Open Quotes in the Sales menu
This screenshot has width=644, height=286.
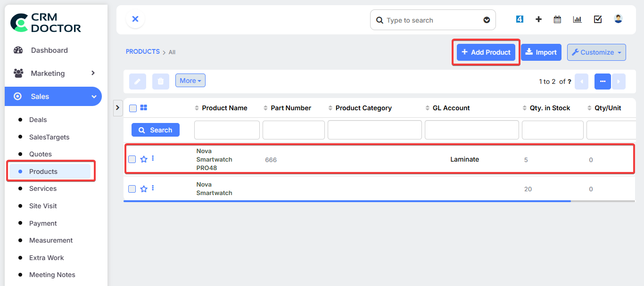[x=41, y=154]
